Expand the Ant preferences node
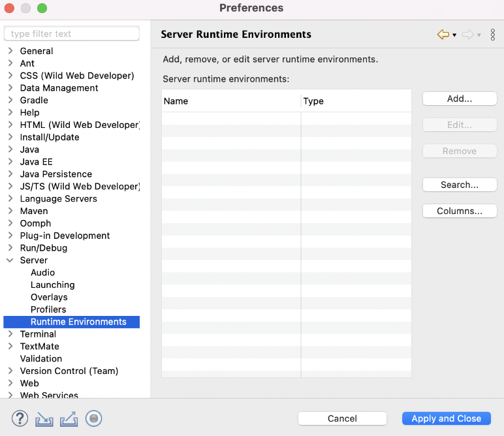This screenshot has height=436, width=504. click(x=10, y=63)
